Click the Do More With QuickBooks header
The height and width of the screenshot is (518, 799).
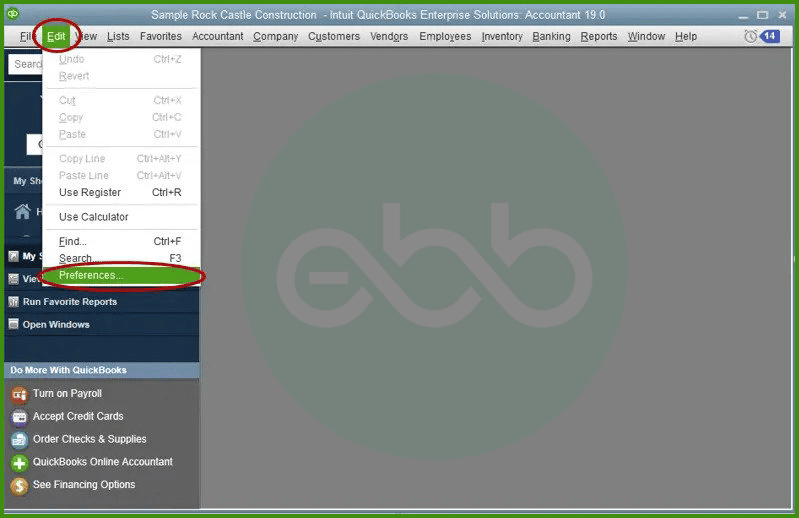pyautogui.click(x=102, y=370)
